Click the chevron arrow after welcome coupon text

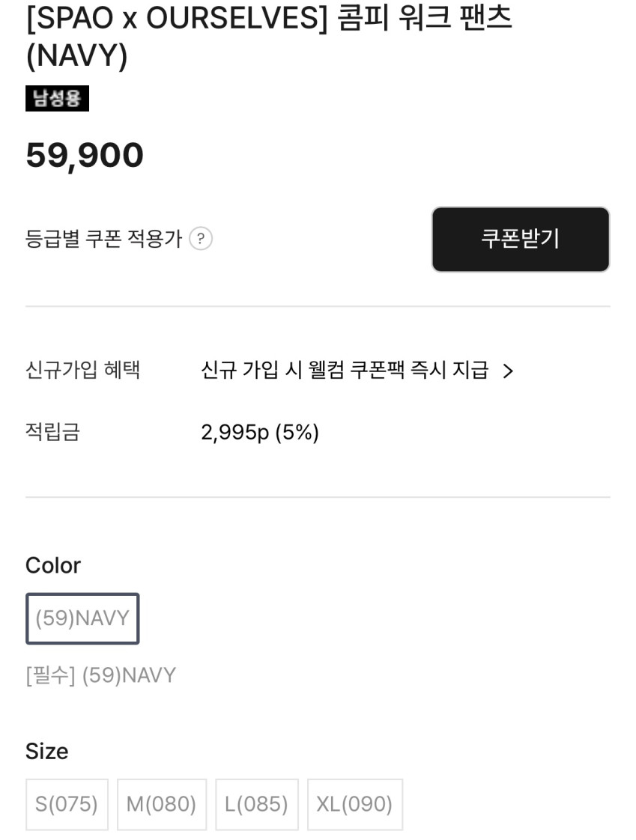click(508, 371)
